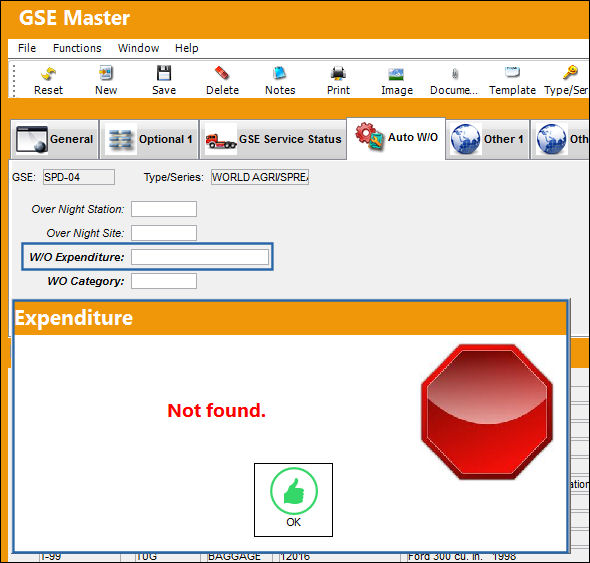Click the New record toolbar icon

[x=106, y=80]
